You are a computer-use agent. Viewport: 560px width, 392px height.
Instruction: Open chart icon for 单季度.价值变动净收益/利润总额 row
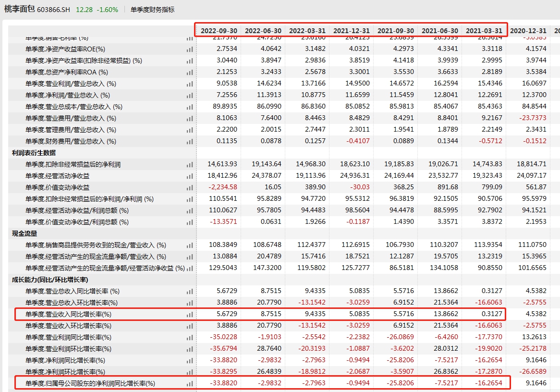190,222
